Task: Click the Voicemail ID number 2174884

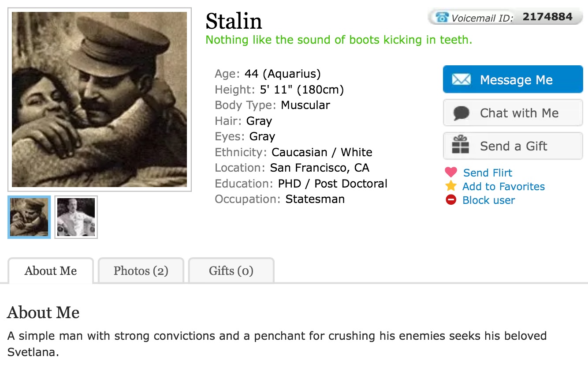Action: pos(547,17)
